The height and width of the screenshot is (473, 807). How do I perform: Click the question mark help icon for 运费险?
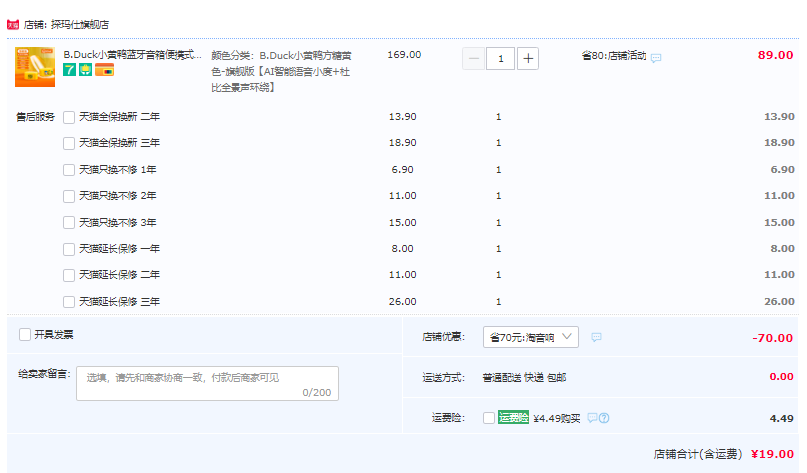604,418
